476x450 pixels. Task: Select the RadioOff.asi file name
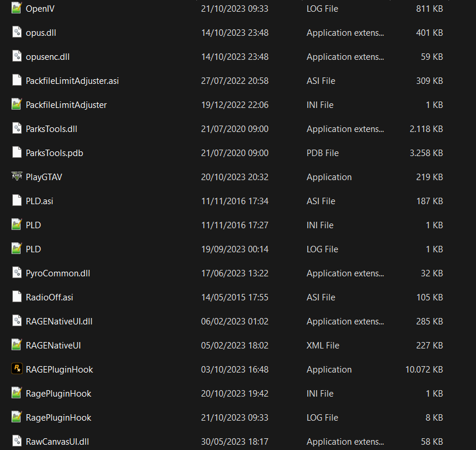pos(49,297)
